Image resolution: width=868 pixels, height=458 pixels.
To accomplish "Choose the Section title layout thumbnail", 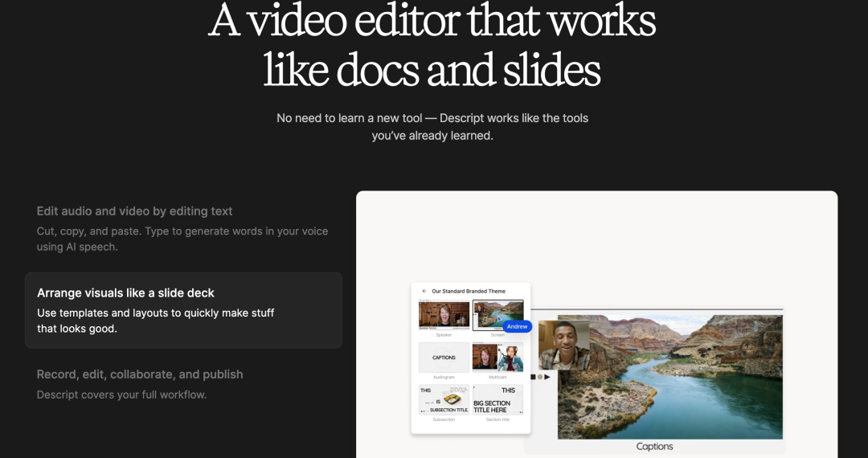I will pyautogui.click(x=497, y=399).
